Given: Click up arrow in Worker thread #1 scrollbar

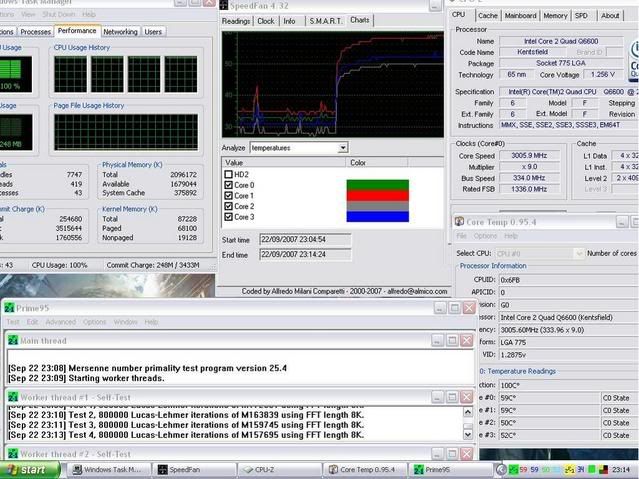Looking at the screenshot, I should 468,412.
